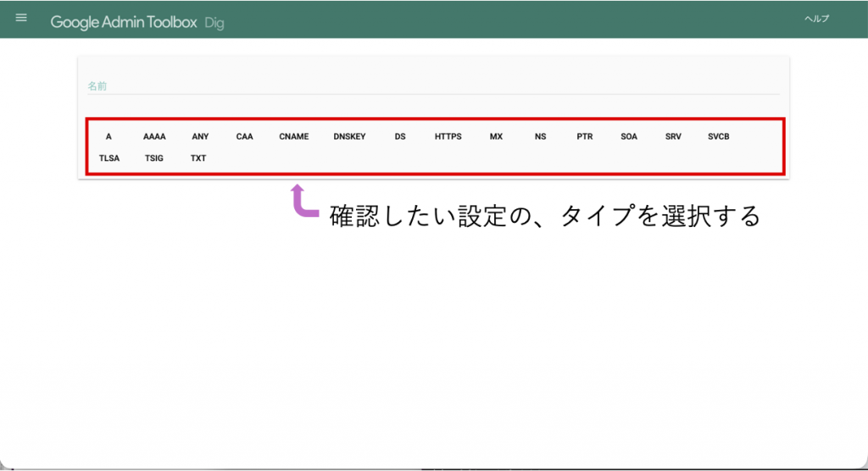Choose the NS record type
Viewport: 868px width, 471px height.
coord(541,136)
